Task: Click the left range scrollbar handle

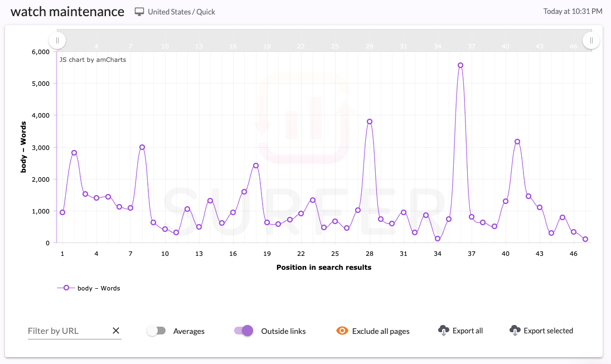Action: 57,41
